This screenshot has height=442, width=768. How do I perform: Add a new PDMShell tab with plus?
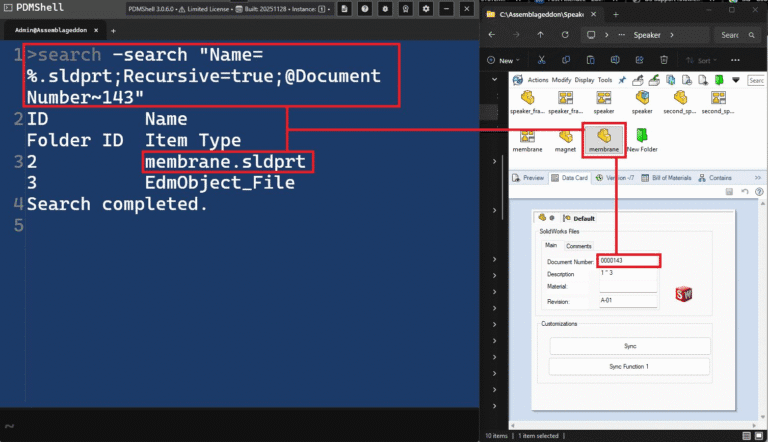(113, 31)
